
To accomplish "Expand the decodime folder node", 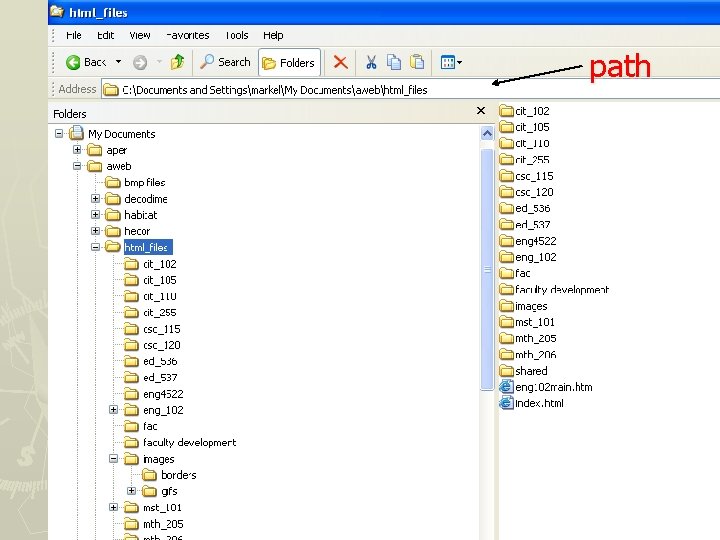I will pos(95,198).
